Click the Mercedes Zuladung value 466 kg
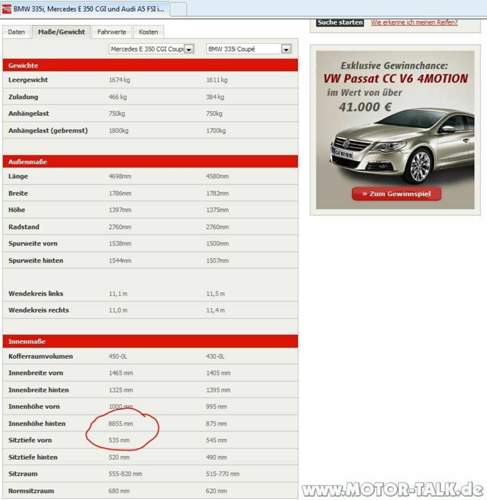The width and height of the screenshot is (487, 500). click(118, 97)
